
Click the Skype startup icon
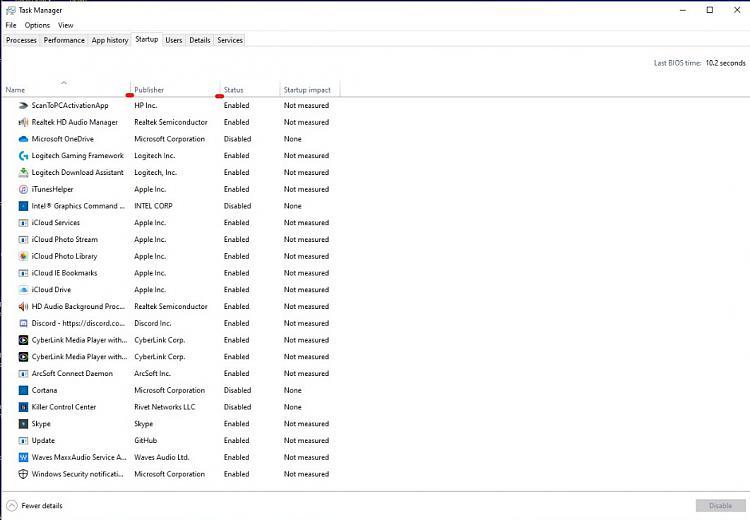pos(23,423)
